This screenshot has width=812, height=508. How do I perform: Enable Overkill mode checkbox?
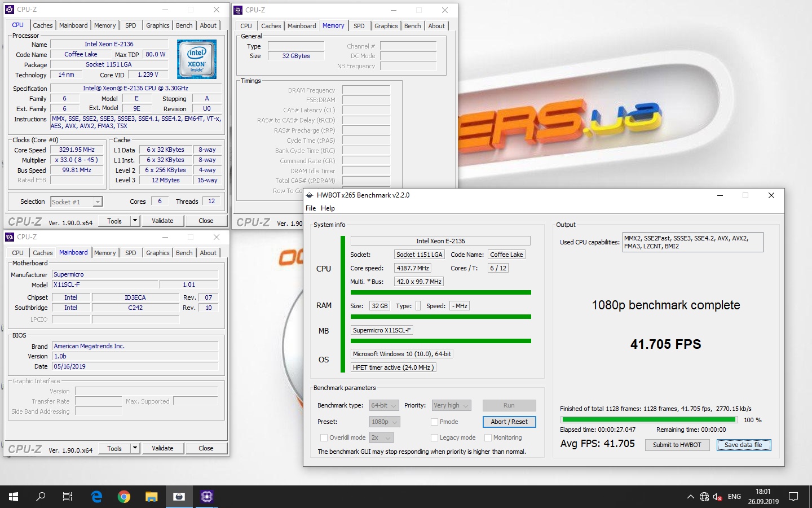[324, 437]
